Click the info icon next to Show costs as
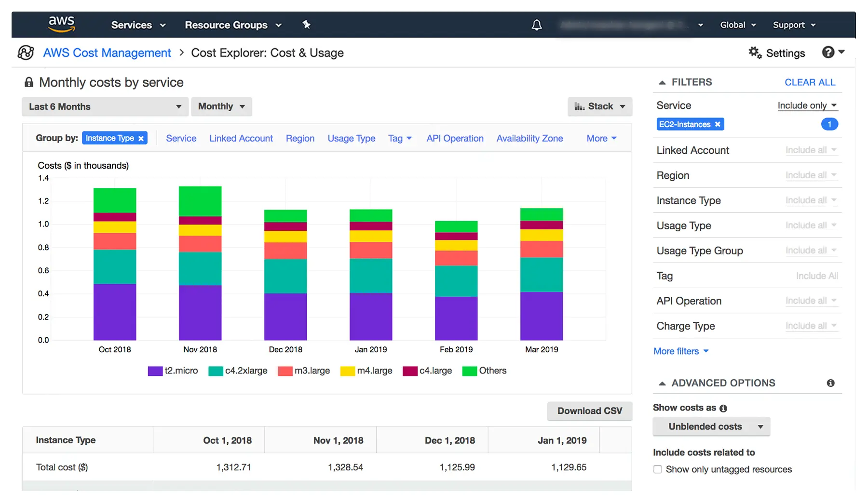 723,408
